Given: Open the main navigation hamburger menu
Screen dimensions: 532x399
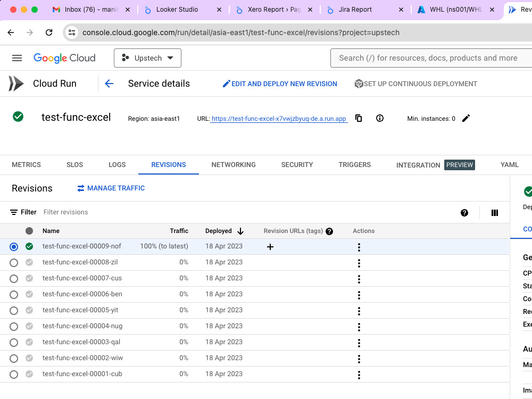Looking at the screenshot, I should click(17, 58).
